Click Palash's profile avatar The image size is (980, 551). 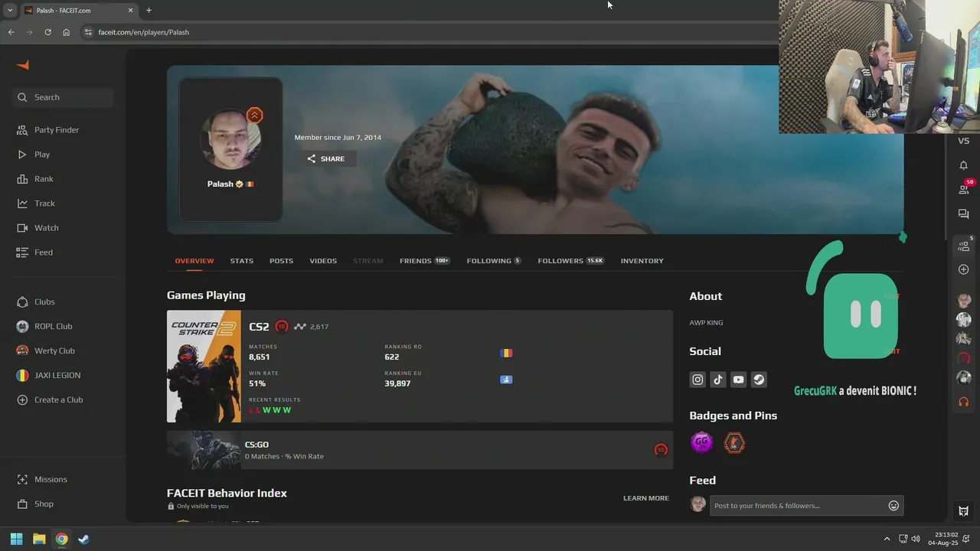point(230,139)
